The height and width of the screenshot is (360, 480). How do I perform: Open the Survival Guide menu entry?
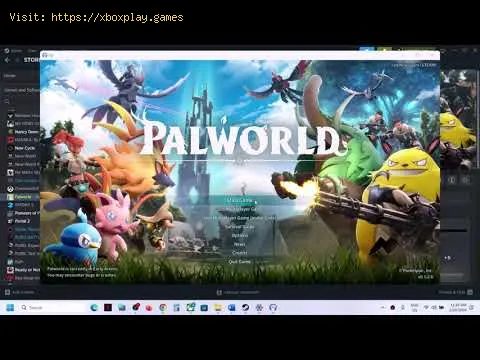[x=240, y=227]
